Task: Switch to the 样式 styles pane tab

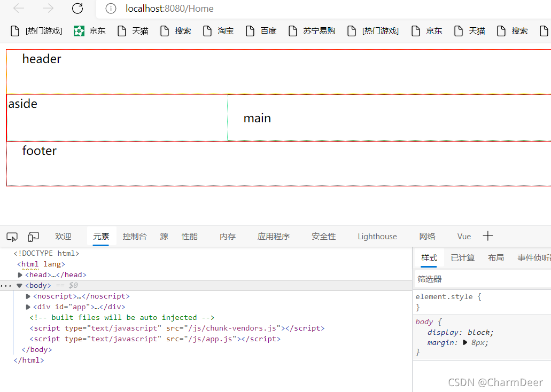Action: point(429,258)
